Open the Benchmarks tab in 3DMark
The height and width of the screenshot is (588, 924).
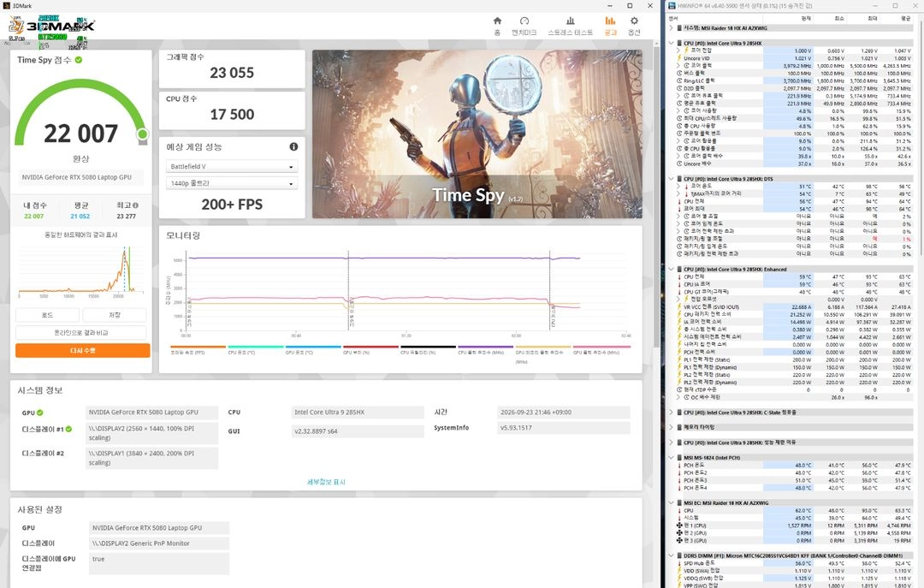pyautogui.click(x=524, y=26)
